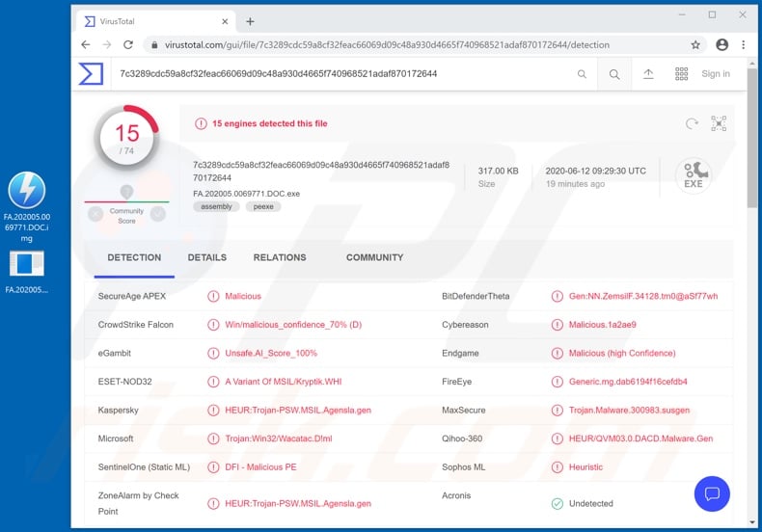The image size is (762, 532).
Task: Click the 317.00 KB size value
Action: click(498, 171)
